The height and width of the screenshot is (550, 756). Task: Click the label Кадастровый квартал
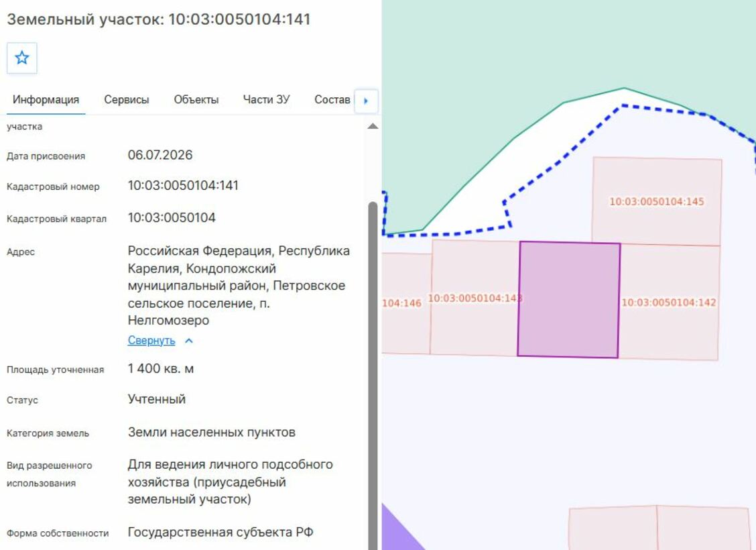56,219
